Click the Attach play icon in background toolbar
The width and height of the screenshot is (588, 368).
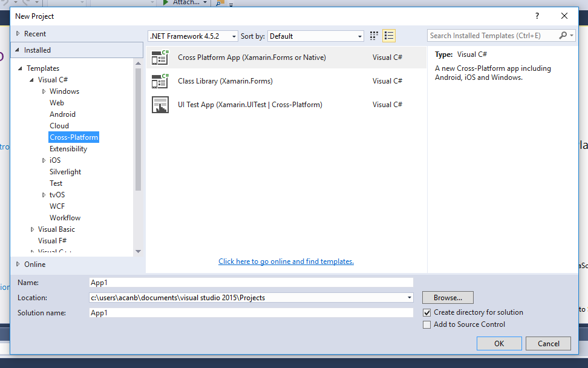165,2
